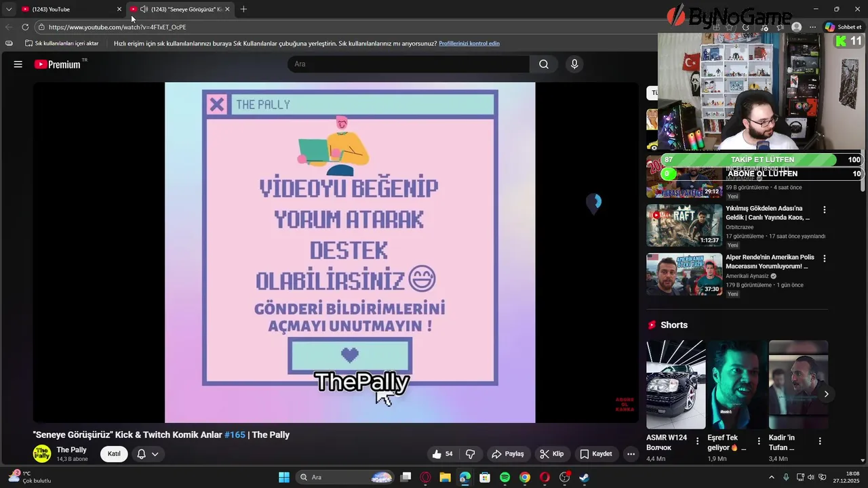Open Steam from taskbar
This screenshot has height=488, width=868.
584,477
